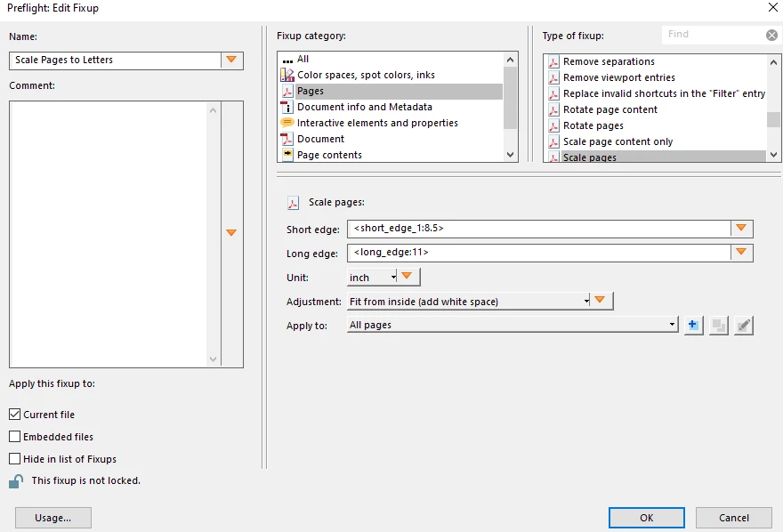Enable Hide in list of Fixups checkbox

tap(15, 459)
